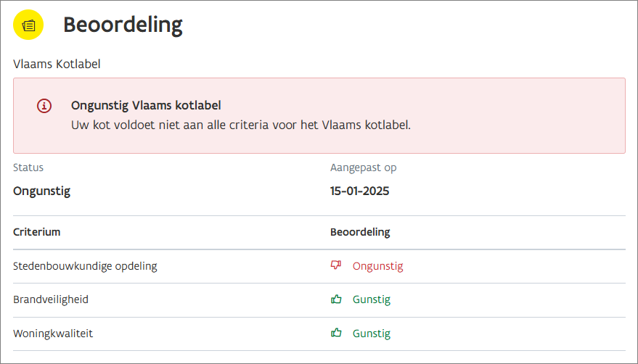Click thumbs-up icon in Woningkwaliteit row
Screen dimensions: 638x364
coord(335,334)
